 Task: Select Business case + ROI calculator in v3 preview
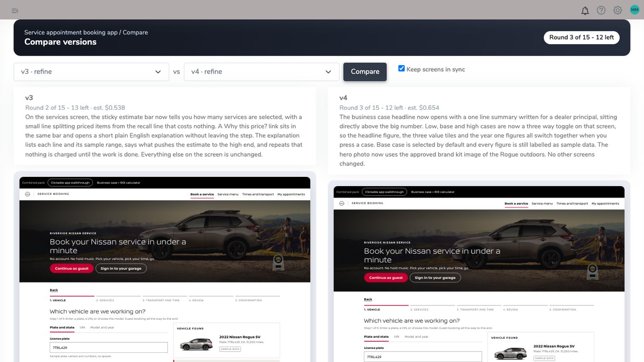point(119,183)
